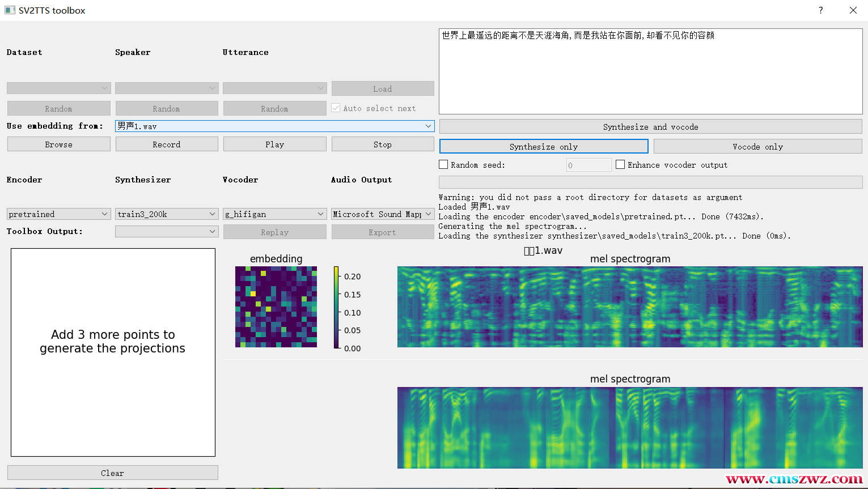Image resolution: width=868 pixels, height=489 pixels.
Task: Click the question mark help button
Action: coord(820,10)
